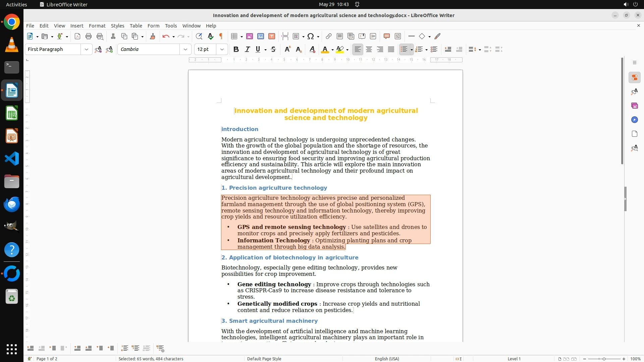Viewport: 644px width, 362px height.
Task: Insert a special character with Omega icon
Action: coord(311,36)
